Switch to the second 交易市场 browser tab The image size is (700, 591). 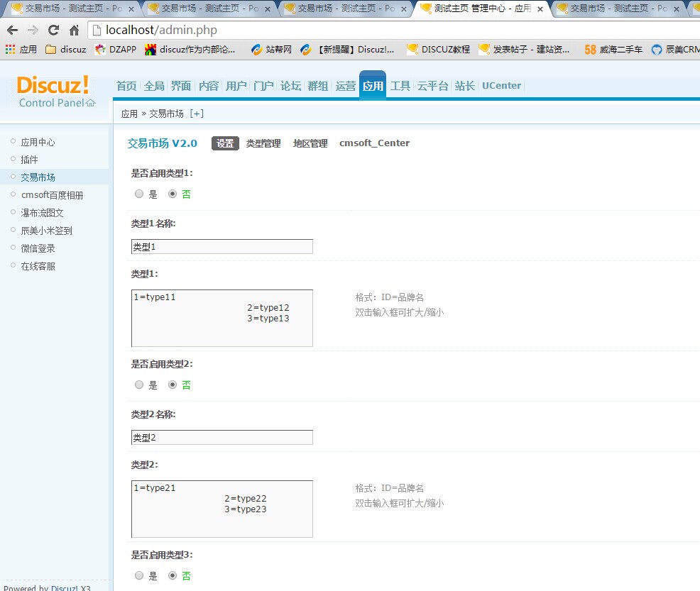pos(209,9)
